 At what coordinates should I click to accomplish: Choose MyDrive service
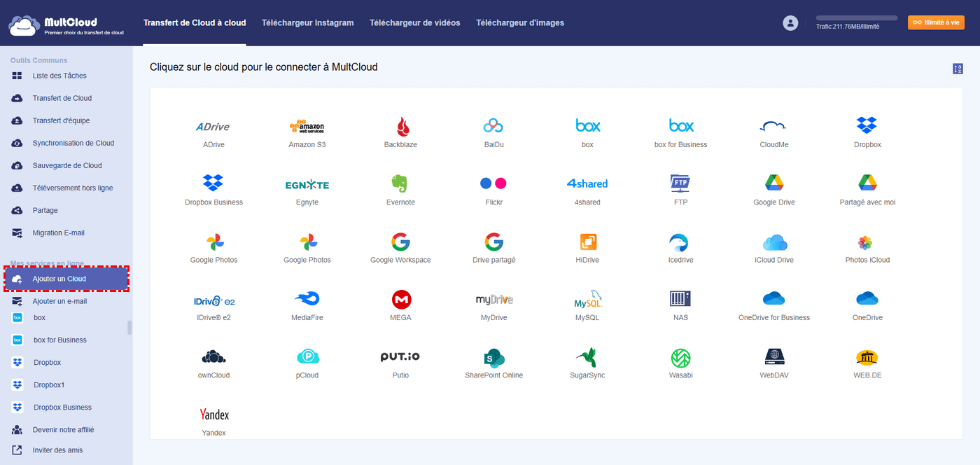point(493,300)
